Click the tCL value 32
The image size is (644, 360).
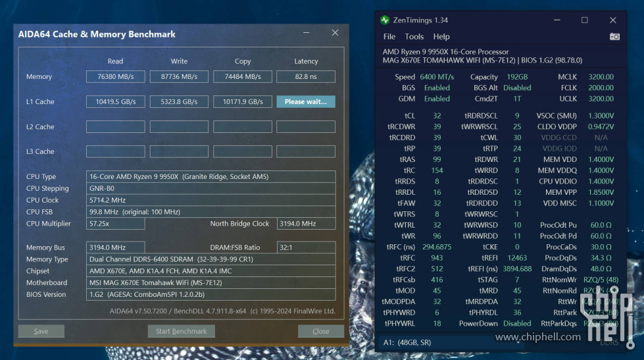click(x=437, y=116)
